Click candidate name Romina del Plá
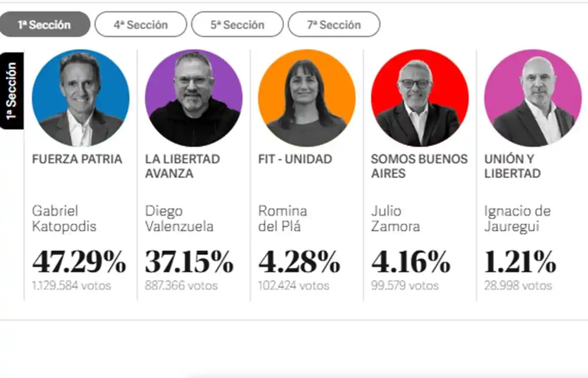 point(283,218)
